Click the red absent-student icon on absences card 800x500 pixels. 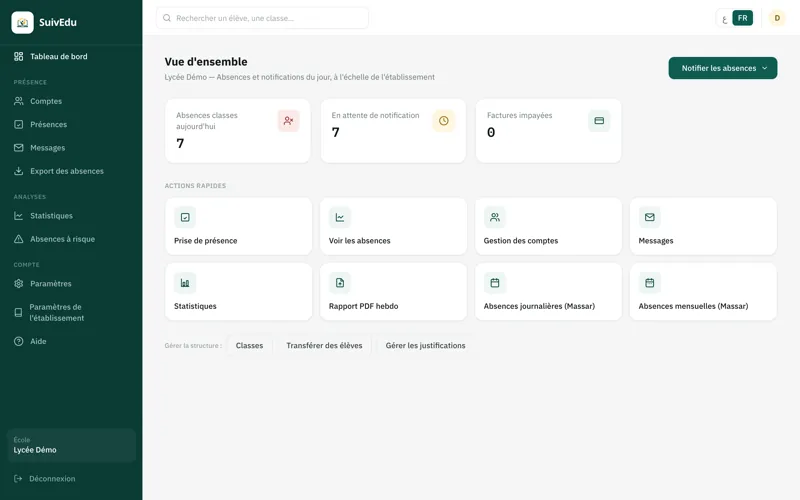[288, 121]
